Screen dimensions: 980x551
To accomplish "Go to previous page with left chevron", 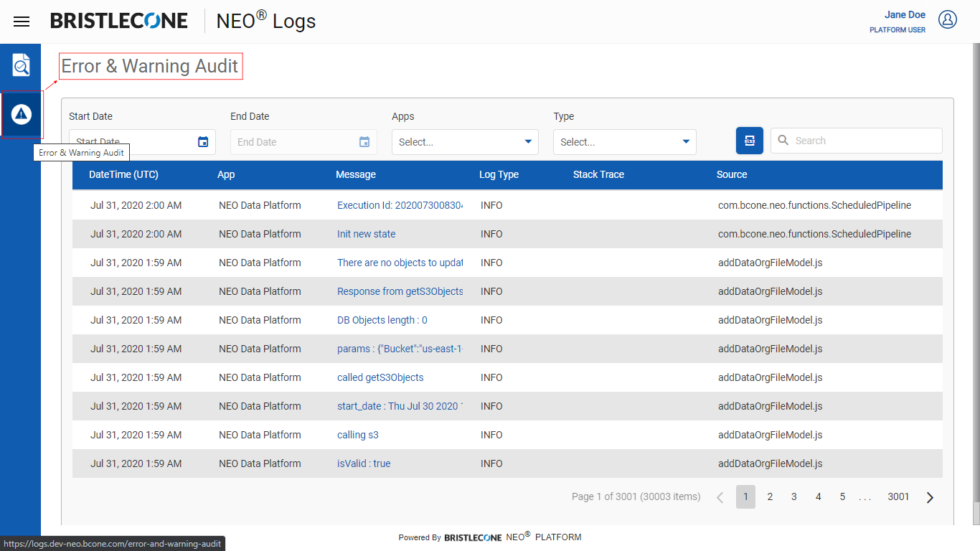I will point(720,497).
